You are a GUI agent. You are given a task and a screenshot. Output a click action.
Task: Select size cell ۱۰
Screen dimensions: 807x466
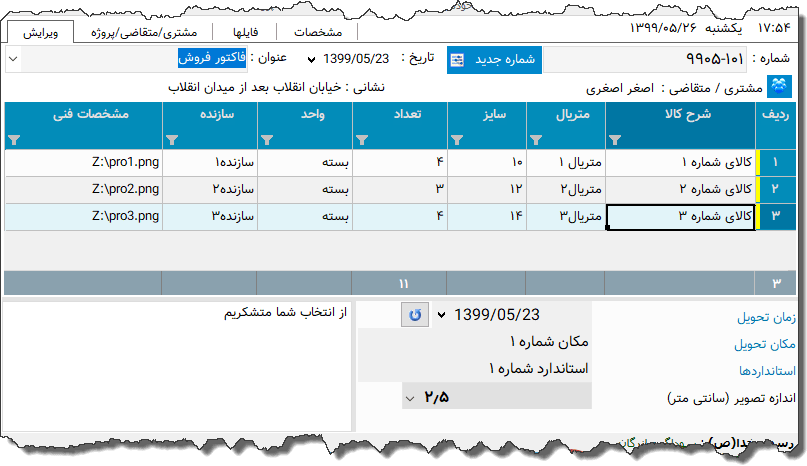[x=487, y=162]
